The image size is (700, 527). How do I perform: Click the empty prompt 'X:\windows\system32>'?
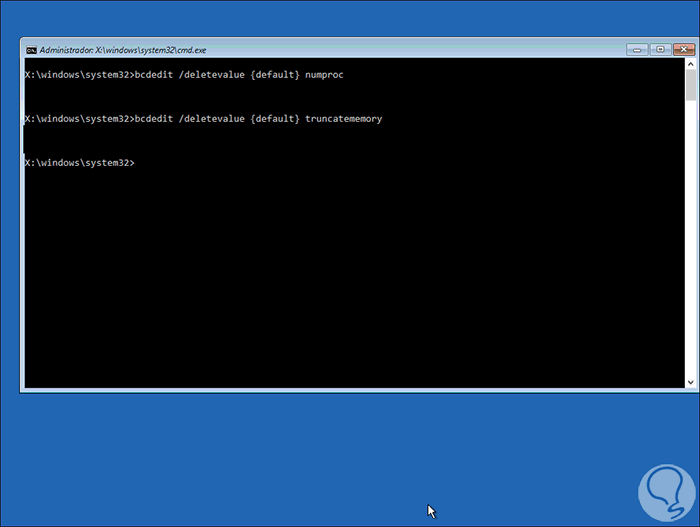79,163
